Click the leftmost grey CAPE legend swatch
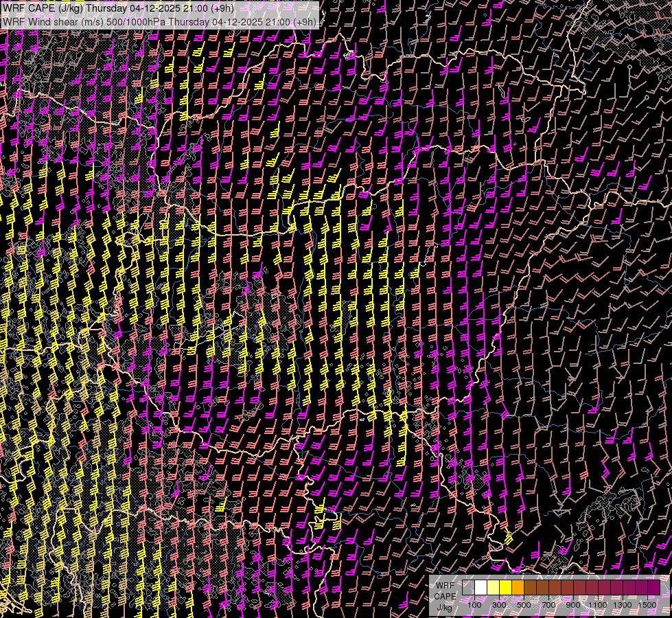This screenshot has width=672, height=618. [x=468, y=588]
